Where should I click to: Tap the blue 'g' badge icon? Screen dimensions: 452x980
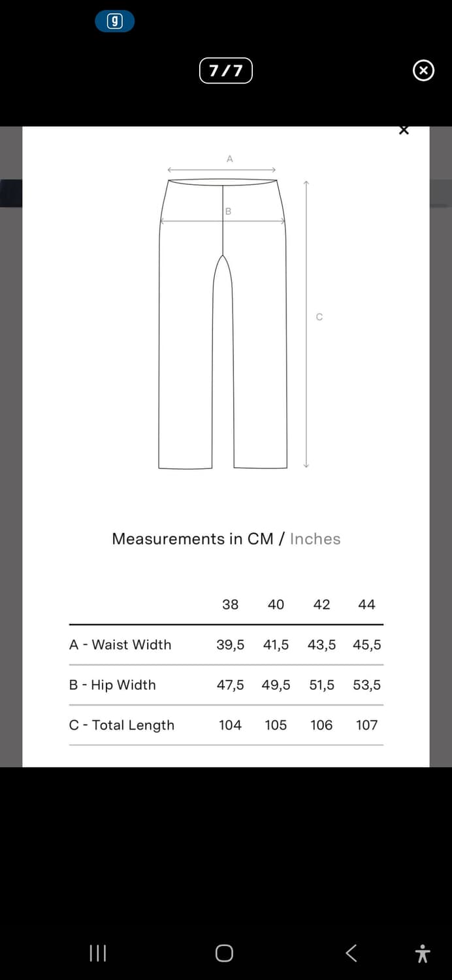click(x=115, y=22)
